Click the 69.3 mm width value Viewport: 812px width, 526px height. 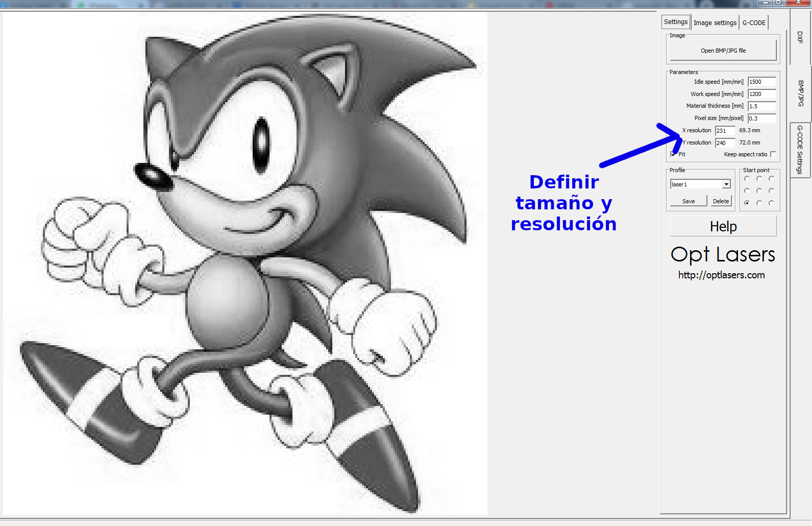click(x=750, y=131)
